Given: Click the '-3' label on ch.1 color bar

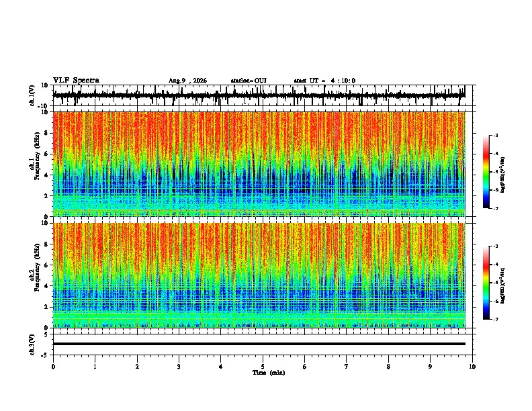Looking at the screenshot, I should coord(495,135).
